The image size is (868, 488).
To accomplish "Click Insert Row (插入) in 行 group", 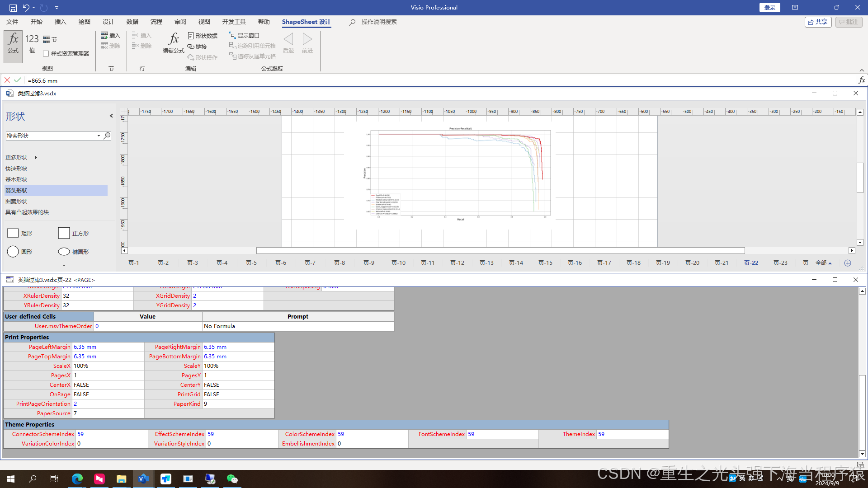I will coord(142,35).
